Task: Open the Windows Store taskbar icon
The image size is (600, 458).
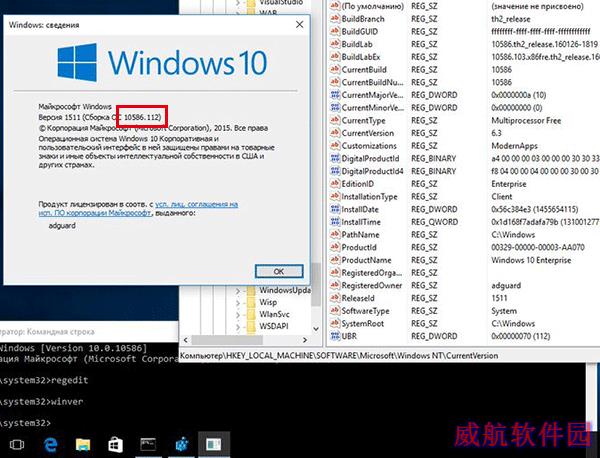Action: (x=115, y=444)
